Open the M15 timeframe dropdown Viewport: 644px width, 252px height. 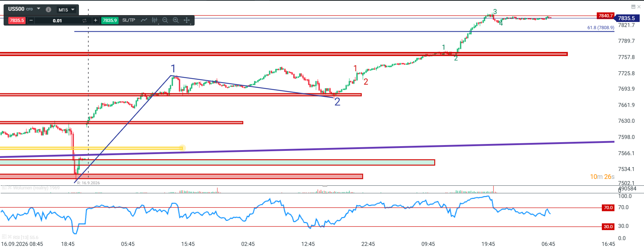67,10
